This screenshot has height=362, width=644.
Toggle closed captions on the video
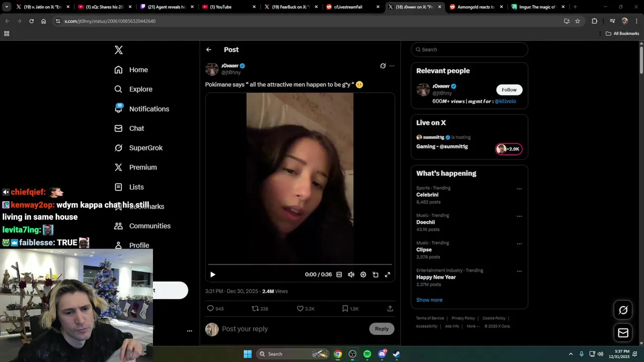[339, 275]
